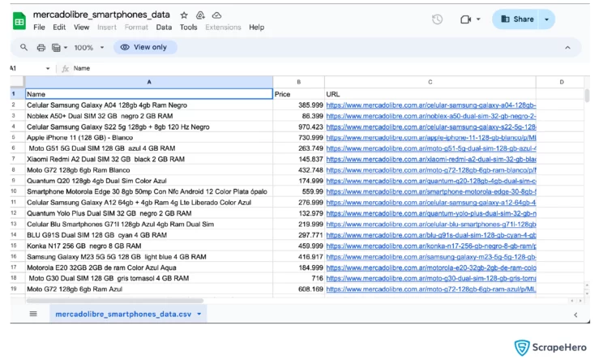Click the horizontal scrollbar thumb
Screen dimensions: 603x364
coord(114,301)
